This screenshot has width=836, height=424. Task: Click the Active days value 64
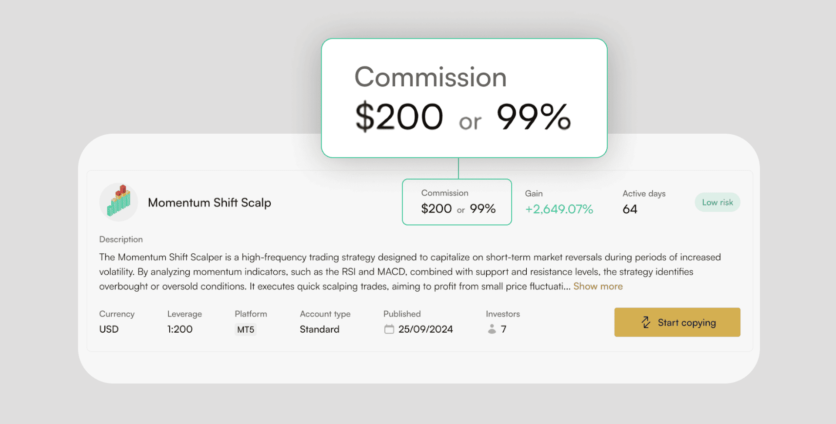tap(630, 209)
